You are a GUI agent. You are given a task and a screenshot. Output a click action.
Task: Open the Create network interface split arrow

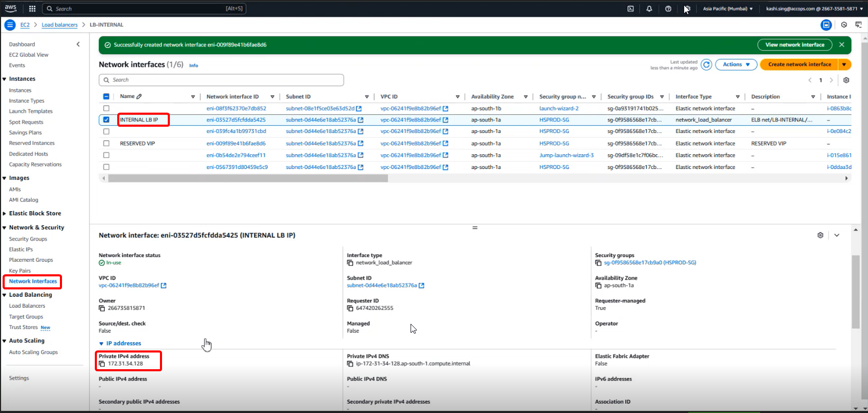coord(845,65)
